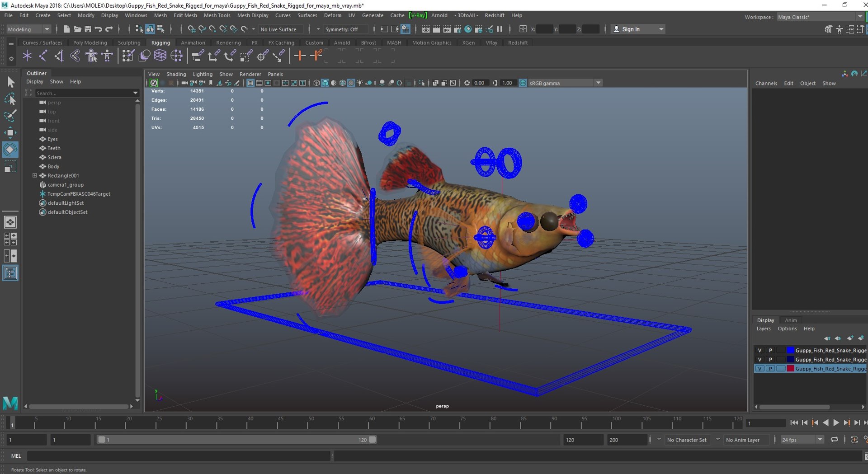868x474 pixels.
Task: Open the Channels menu in Channel Box
Action: click(x=766, y=84)
